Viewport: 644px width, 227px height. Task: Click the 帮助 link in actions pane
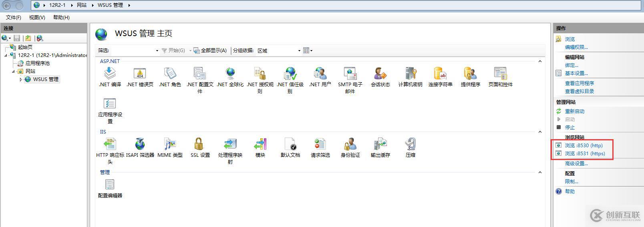(x=570, y=192)
